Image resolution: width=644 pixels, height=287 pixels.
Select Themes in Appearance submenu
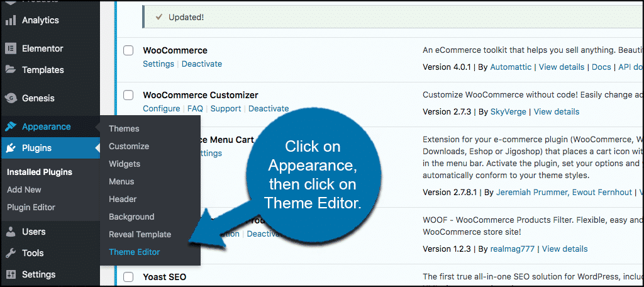click(x=124, y=128)
